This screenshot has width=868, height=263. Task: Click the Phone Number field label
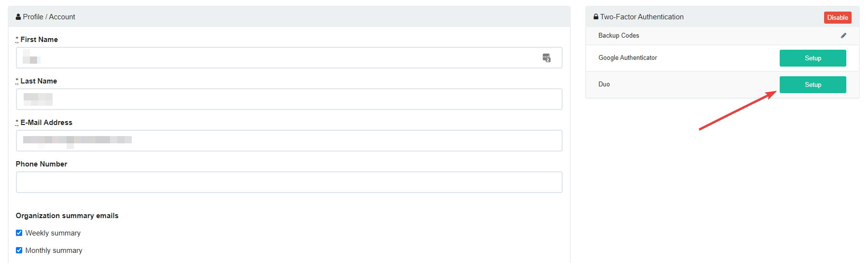coord(41,164)
